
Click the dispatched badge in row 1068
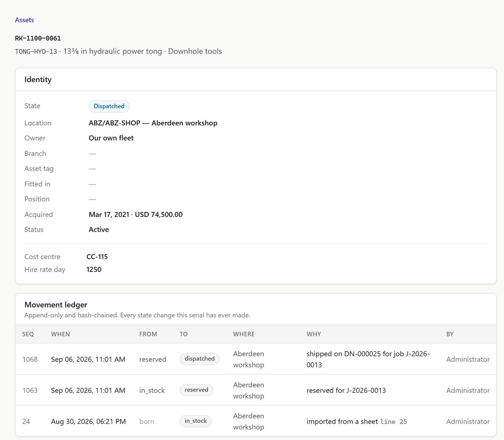pyautogui.click(x=199, y=359)
